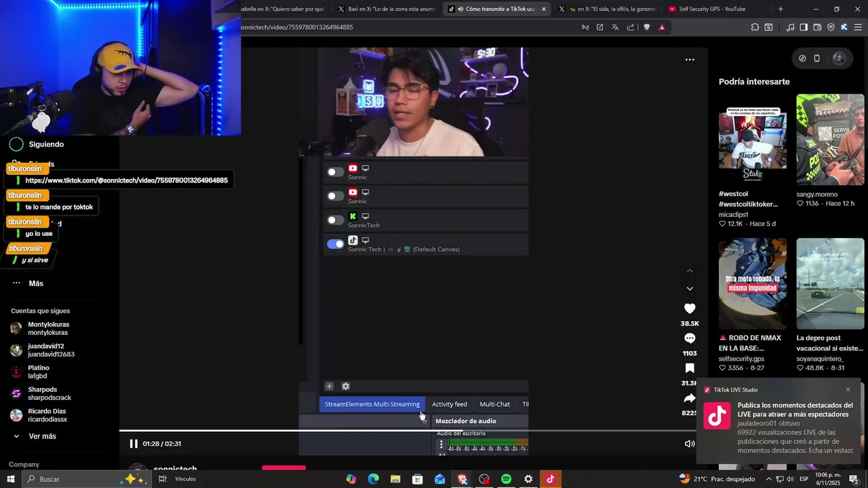The image size is (868, 488).
Task: Select the Multi-Chat tab
Action: pyautogui.click(x=494, y=404)
